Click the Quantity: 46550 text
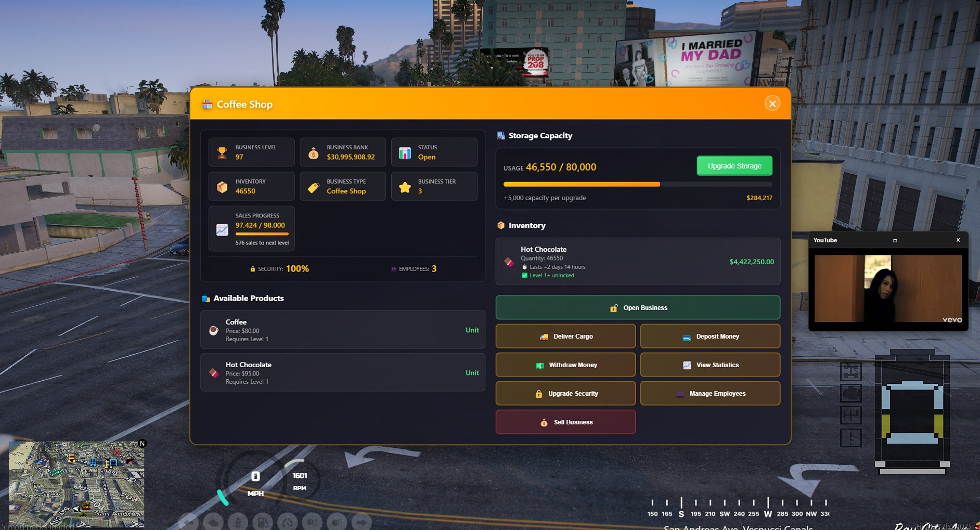 tap(542, 258)
